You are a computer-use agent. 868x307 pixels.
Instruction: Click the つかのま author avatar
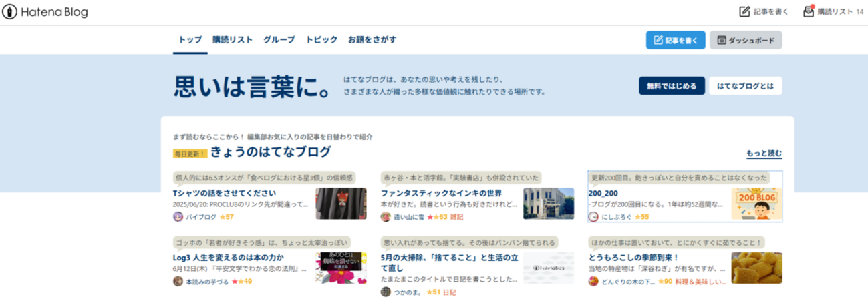point(386,292)
